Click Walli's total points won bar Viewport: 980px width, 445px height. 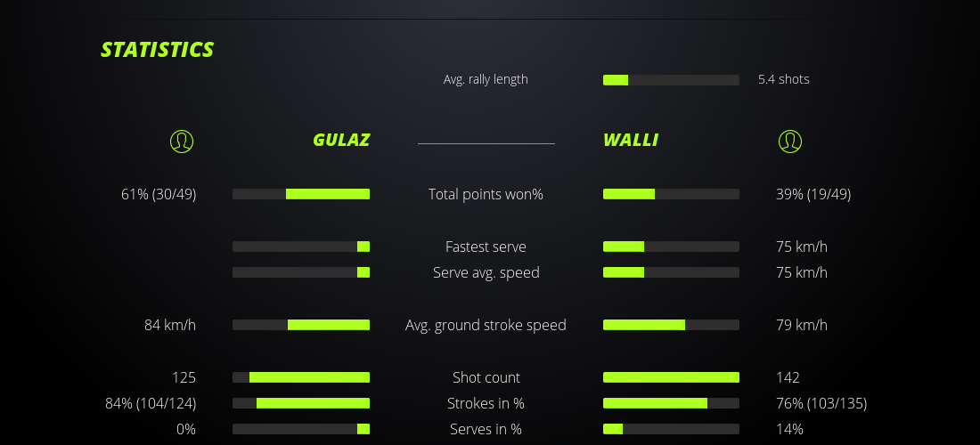[671, 194]
